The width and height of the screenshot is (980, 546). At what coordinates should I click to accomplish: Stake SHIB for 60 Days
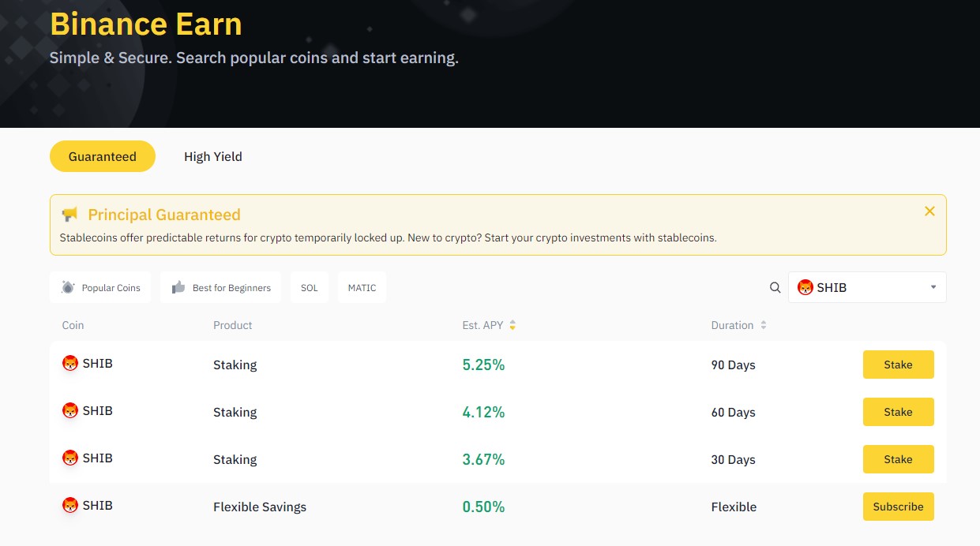tap(898, 412)
